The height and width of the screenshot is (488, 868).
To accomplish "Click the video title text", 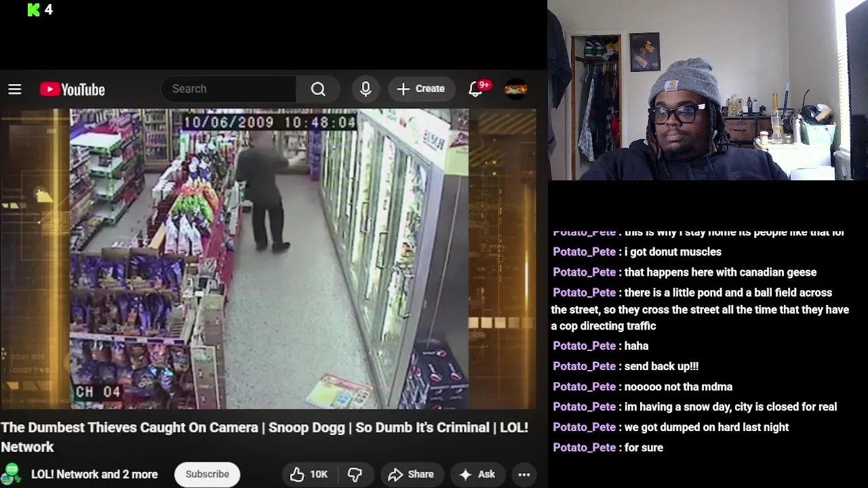I will click(x=264, y=437).
